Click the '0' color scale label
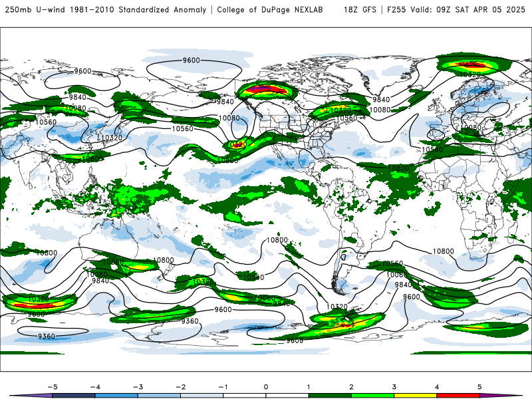This screenshot has height=399, width=532. (x=266, y=387)
